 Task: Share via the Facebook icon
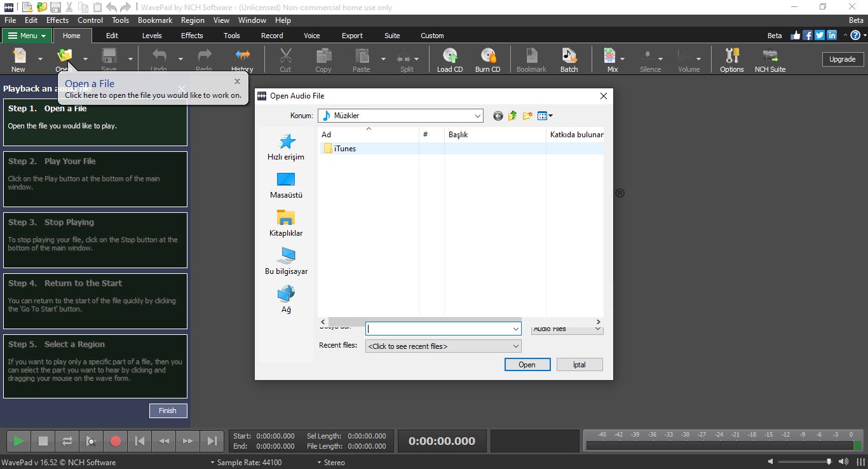(808, 36)
